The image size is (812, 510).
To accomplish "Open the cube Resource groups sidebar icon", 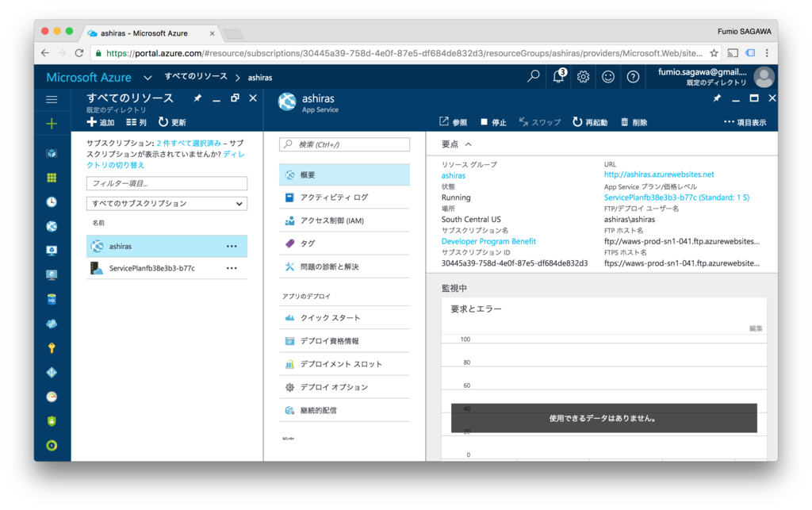I will click(52, 153).
